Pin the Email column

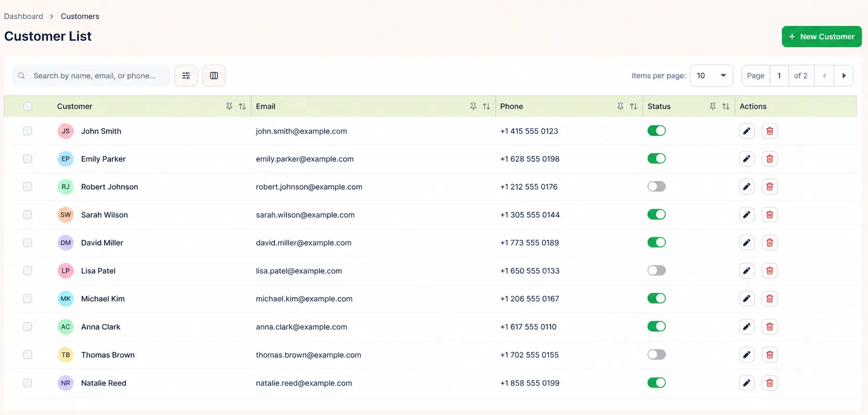(473, 106)
